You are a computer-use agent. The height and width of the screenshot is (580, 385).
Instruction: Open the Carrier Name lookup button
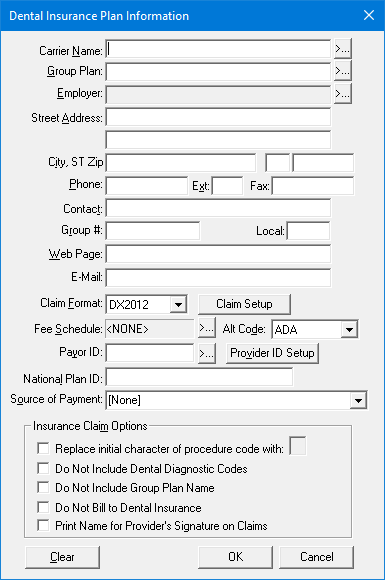pos(342,49)
